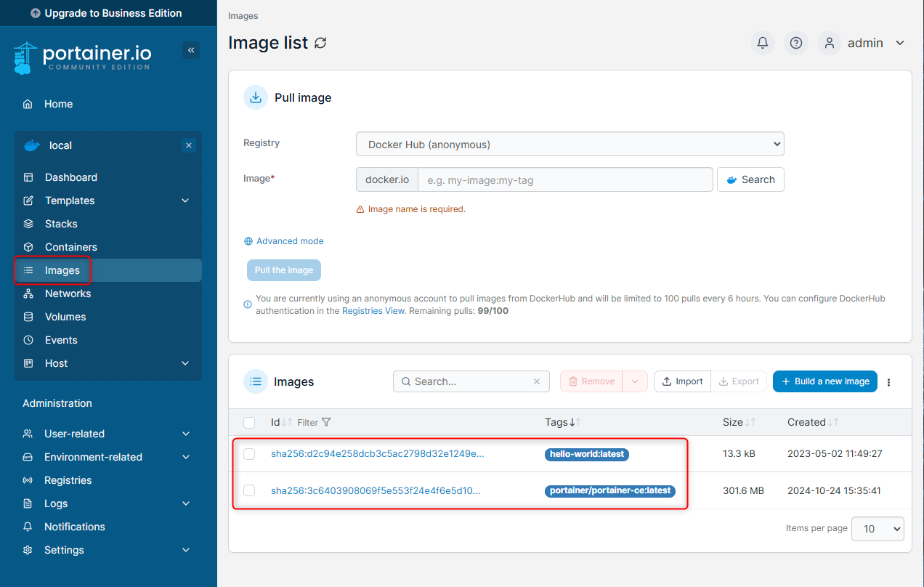924x587 pixels.
Task: Click Build a new image
Action: tap(824, 381)
